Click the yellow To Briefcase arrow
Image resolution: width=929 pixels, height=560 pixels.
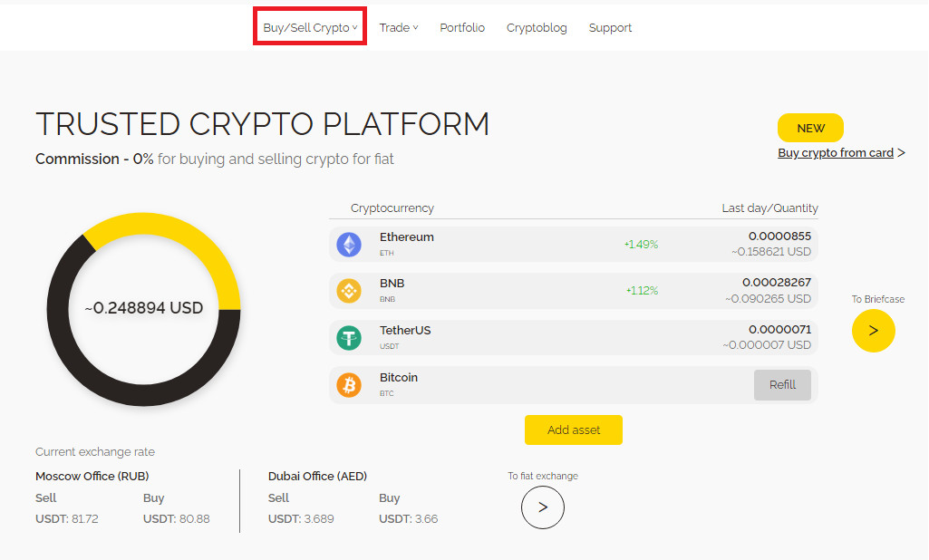pyautogui.click(x=873, y=331)
